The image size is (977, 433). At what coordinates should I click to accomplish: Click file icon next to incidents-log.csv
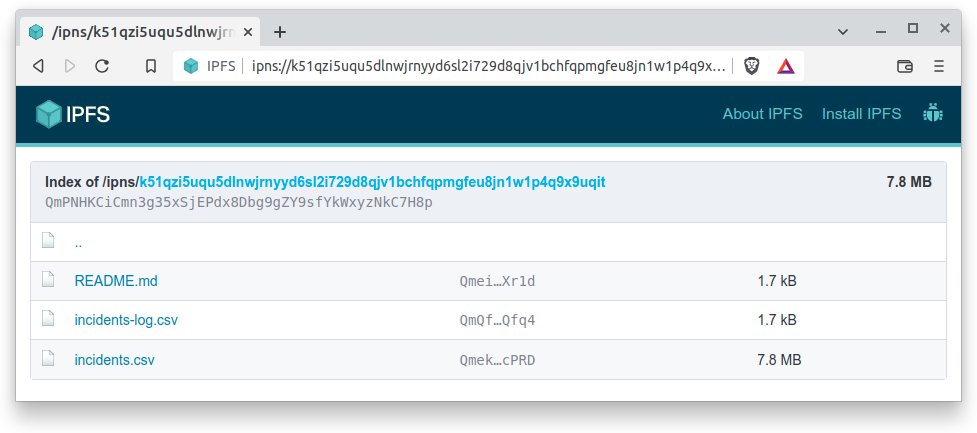(x=49, y=319)
